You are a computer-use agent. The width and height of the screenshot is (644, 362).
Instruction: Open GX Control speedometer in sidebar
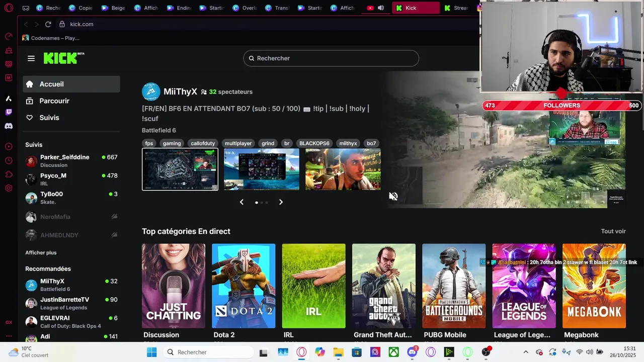coord(9,36)
